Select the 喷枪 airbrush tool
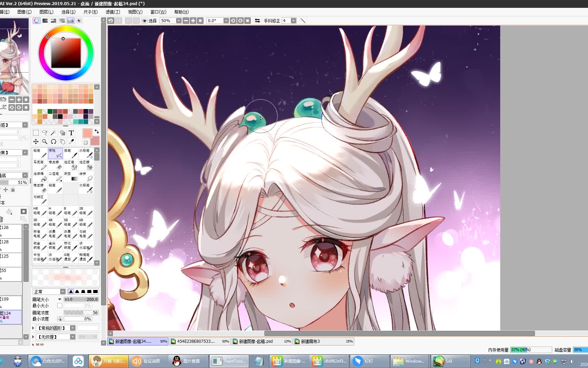Viewport: 588px width, 368px height. 55,153
